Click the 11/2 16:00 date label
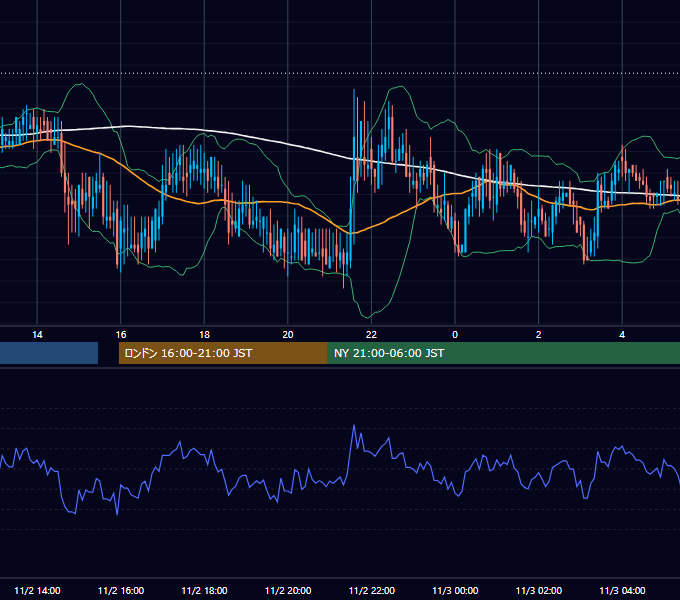Image resolution: width=680 pixels, height=600 pixels. click(x=121, y=590)
